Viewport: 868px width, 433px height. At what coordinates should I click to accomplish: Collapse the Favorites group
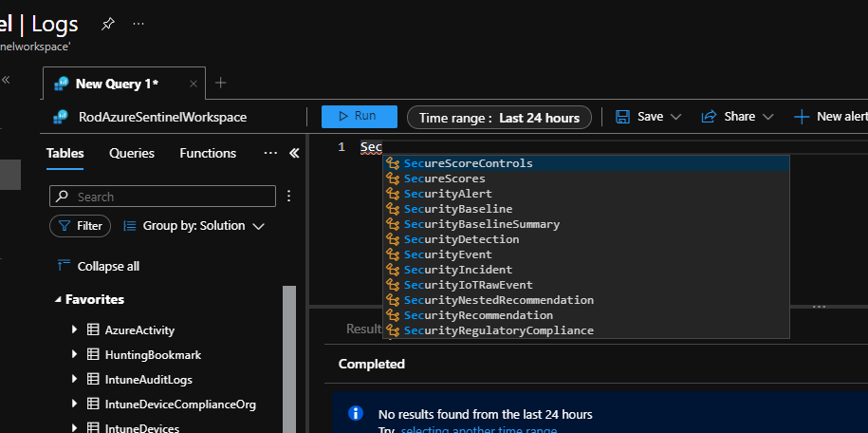pos(58,300)
